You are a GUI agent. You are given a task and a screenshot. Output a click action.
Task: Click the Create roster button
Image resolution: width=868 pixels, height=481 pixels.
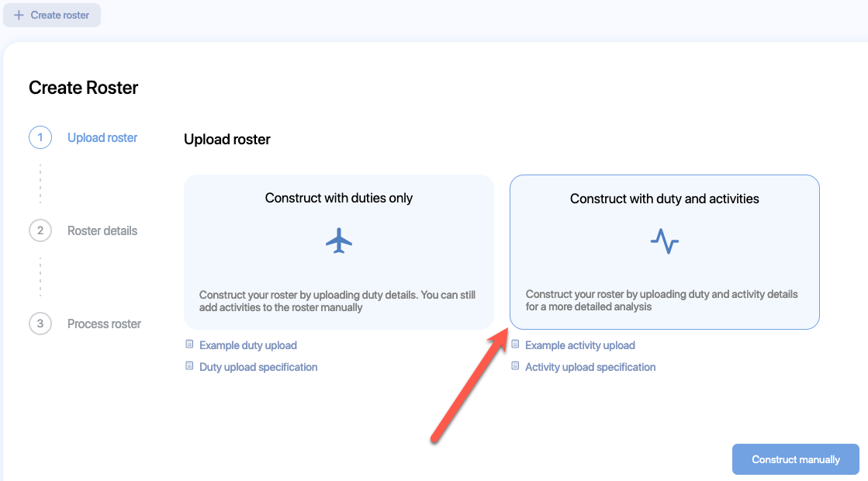(52, 15)
